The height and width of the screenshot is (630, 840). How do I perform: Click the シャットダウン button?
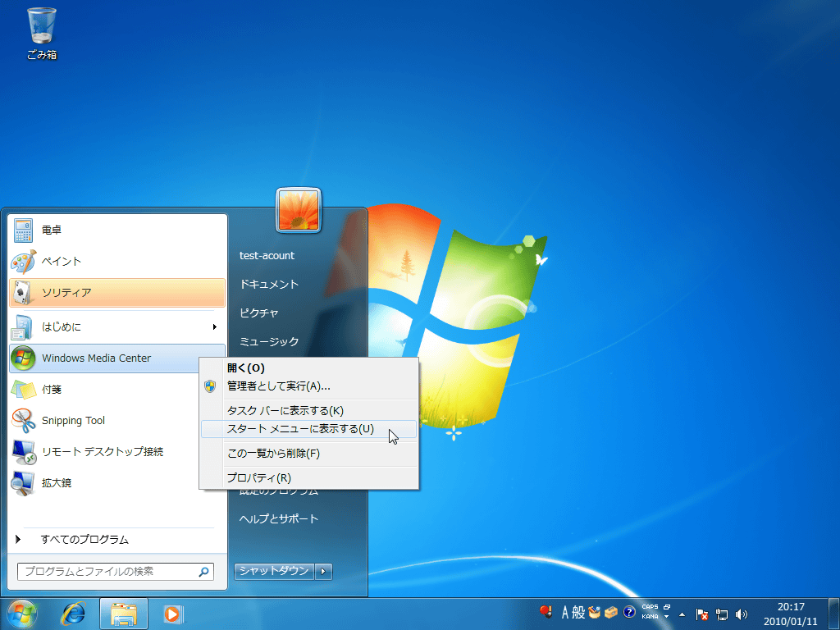274,572
